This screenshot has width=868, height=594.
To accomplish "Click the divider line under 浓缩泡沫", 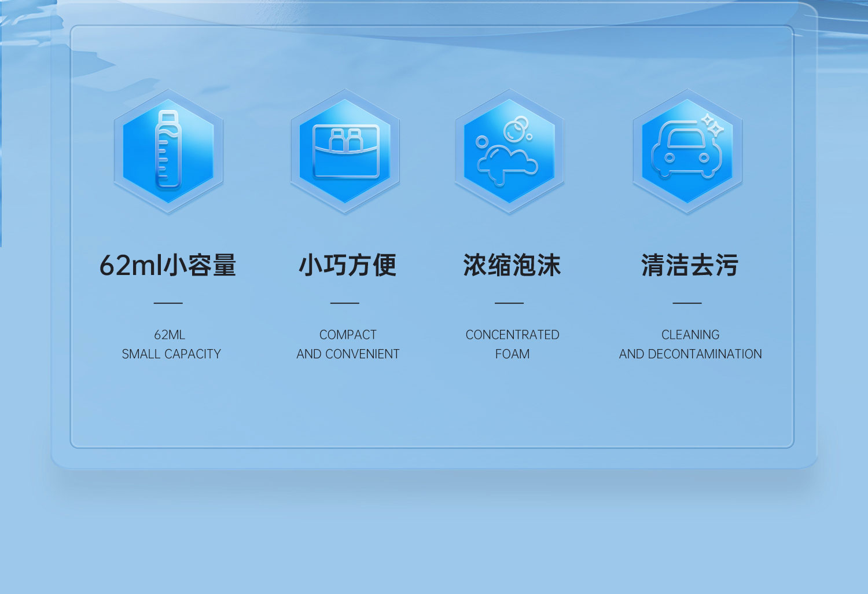I will 509,303.
